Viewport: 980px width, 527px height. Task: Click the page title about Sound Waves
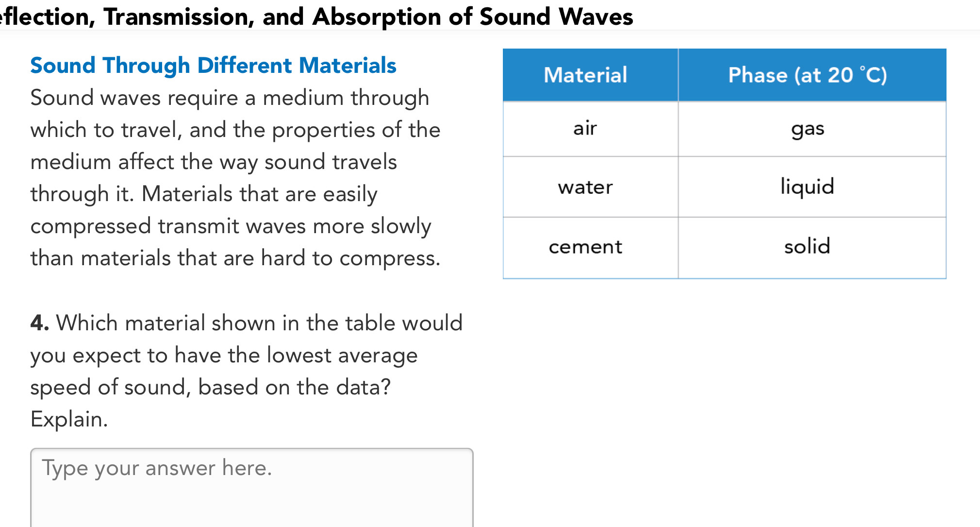tap(316, 17)
